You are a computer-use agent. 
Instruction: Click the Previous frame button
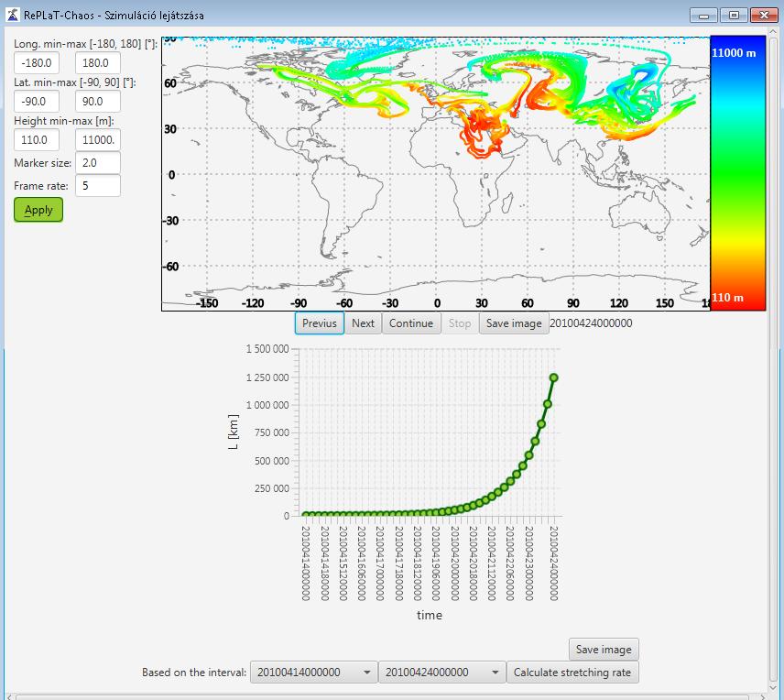click(320, 323)
